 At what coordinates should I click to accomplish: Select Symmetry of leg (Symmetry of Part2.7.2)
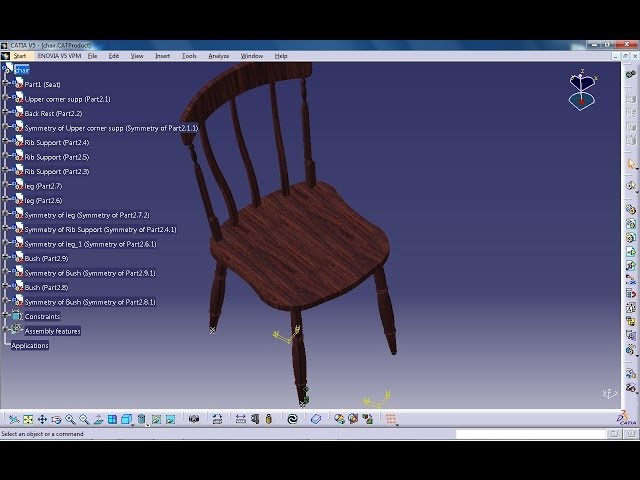coord(87,215)
